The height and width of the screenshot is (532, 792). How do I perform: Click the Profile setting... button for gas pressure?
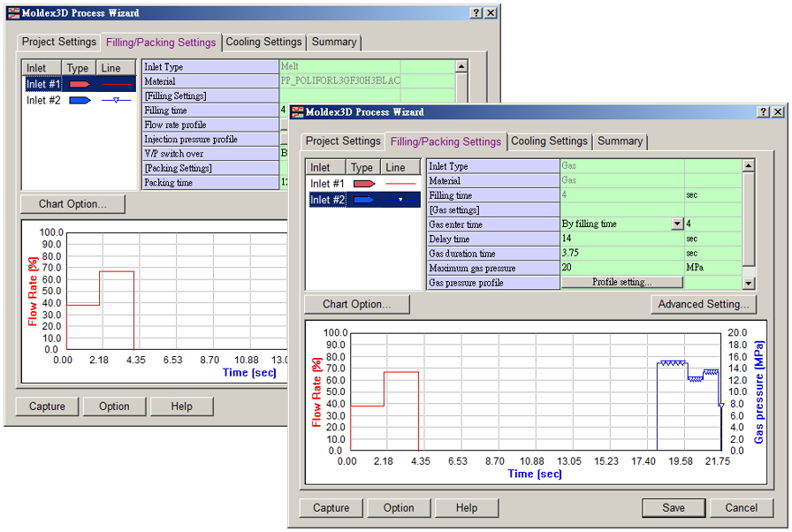point(621,282)
